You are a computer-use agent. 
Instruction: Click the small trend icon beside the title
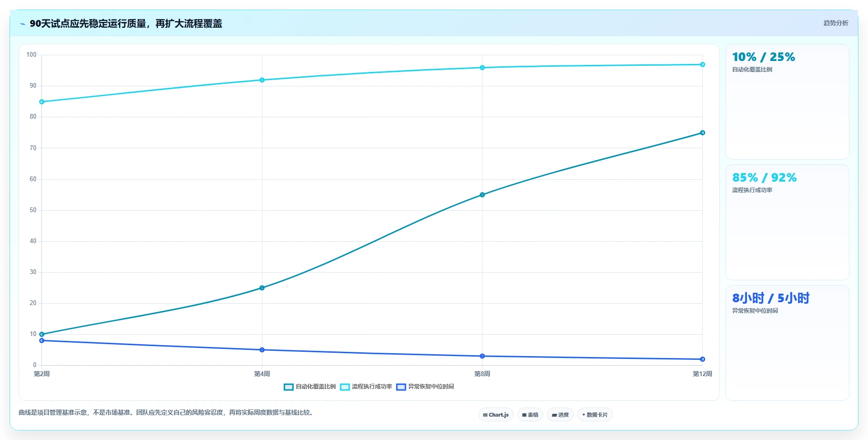(x=22, y=24)
